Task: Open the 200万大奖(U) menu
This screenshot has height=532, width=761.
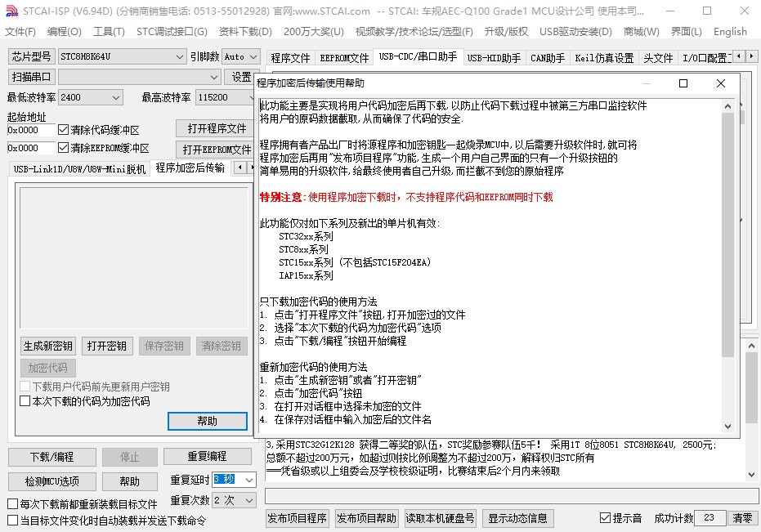Action: pyautogui.click(x=314, y=32)
